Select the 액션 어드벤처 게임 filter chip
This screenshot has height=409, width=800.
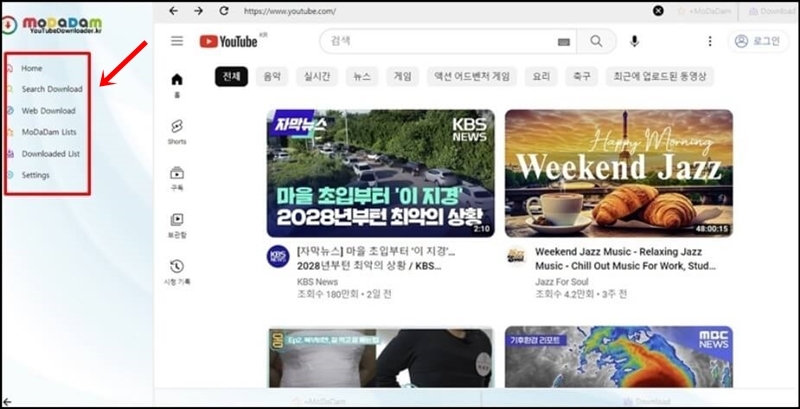[472, 76]
